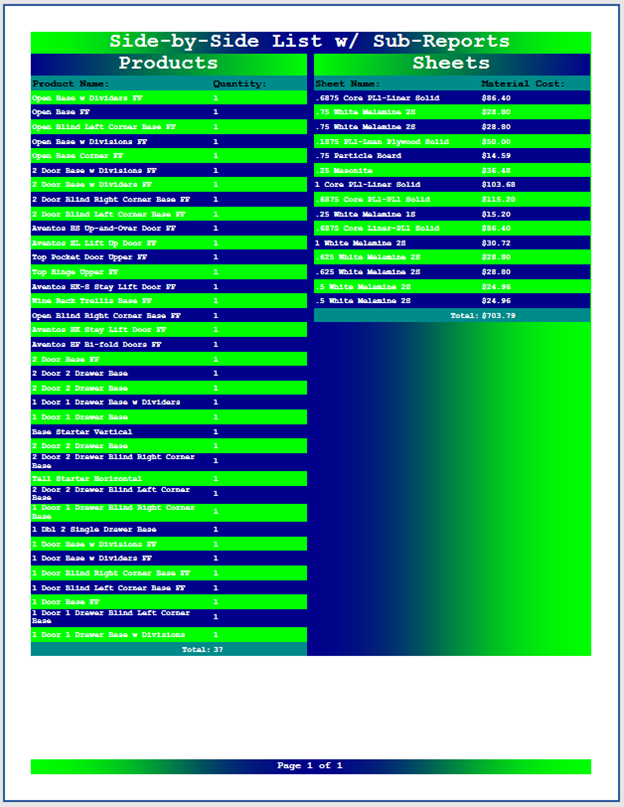Screen dimensions: 624x807
Task: Select '1 Door Base w Dividers FF'
Action: [92, 558]
